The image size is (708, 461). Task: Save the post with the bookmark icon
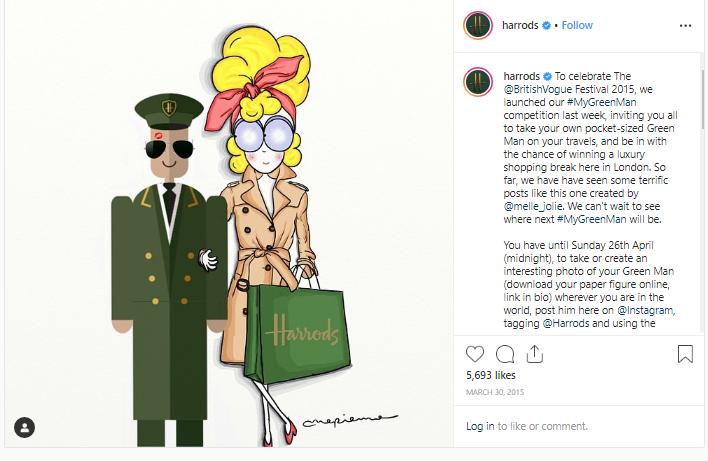coord(685,354)
